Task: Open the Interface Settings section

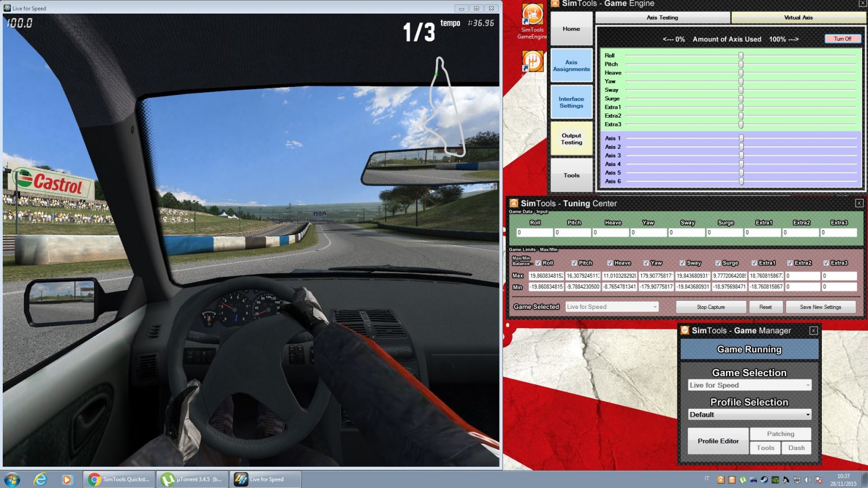Action: click(x=571, y=102)
